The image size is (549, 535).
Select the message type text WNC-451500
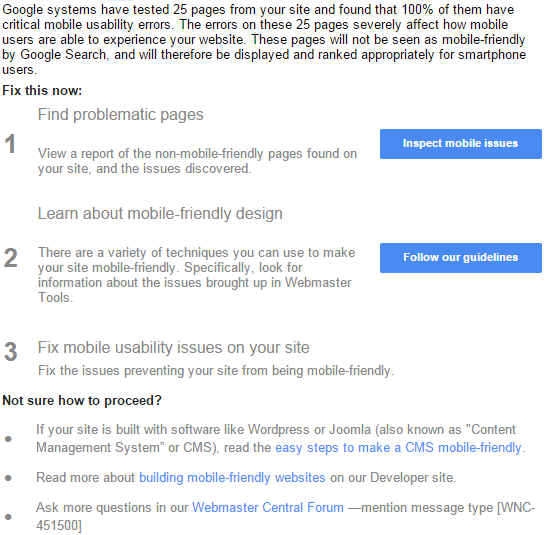pyautogui.click(x=286, y=516)
